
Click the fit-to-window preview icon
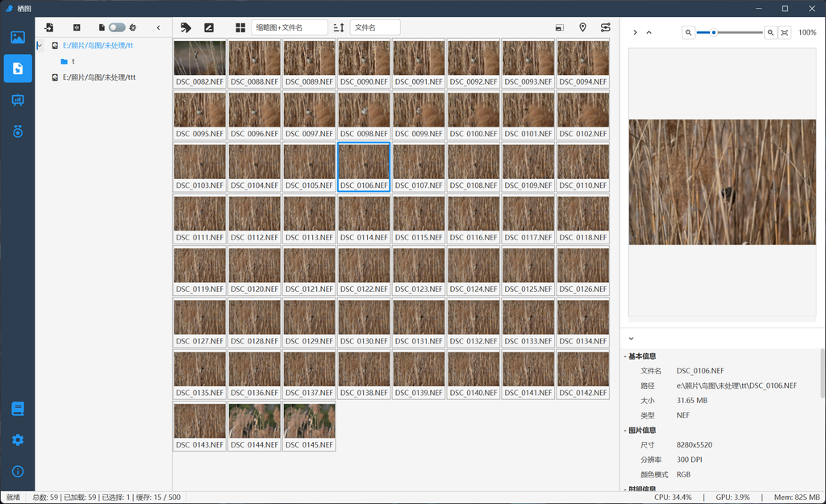click(784, 32)
